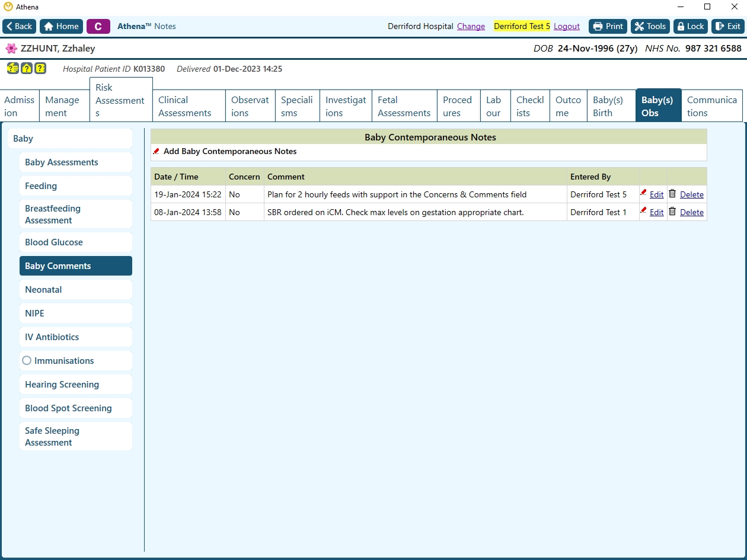
Task: Click the yellow ticket question-mark icon
Action: 40,69
